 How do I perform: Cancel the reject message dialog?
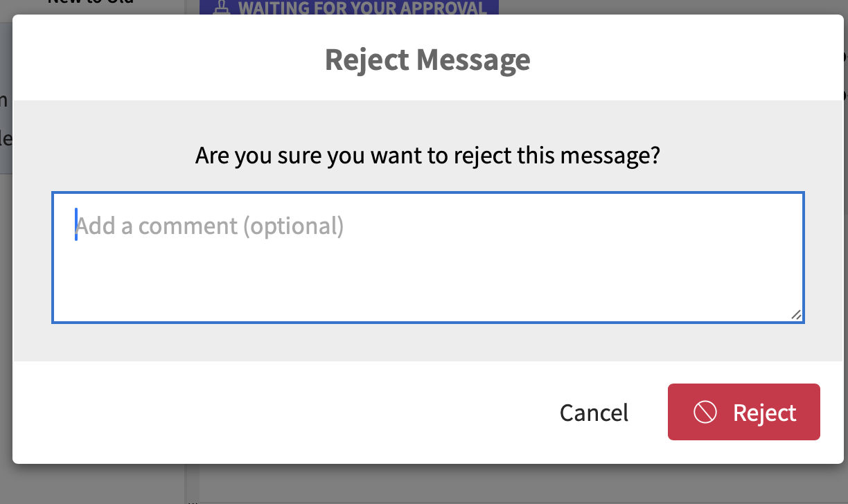(594, 413)
